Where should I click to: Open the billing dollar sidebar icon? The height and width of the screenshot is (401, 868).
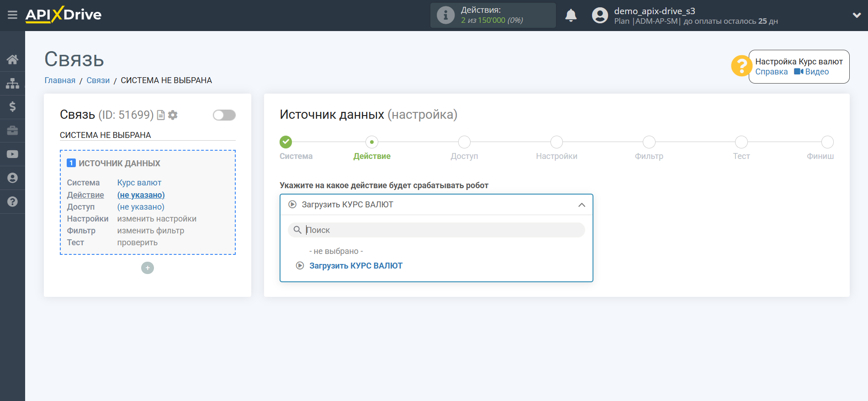(12, 107)
